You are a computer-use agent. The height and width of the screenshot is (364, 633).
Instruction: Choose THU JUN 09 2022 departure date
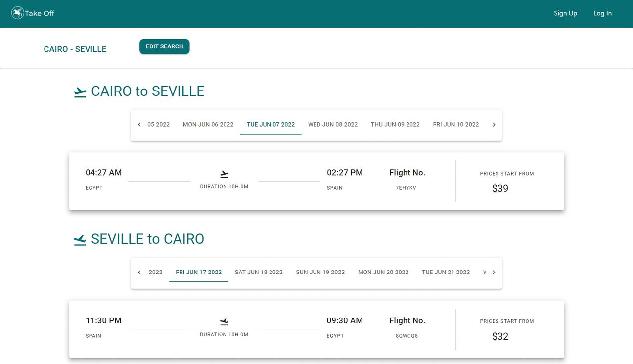(395, 125)
